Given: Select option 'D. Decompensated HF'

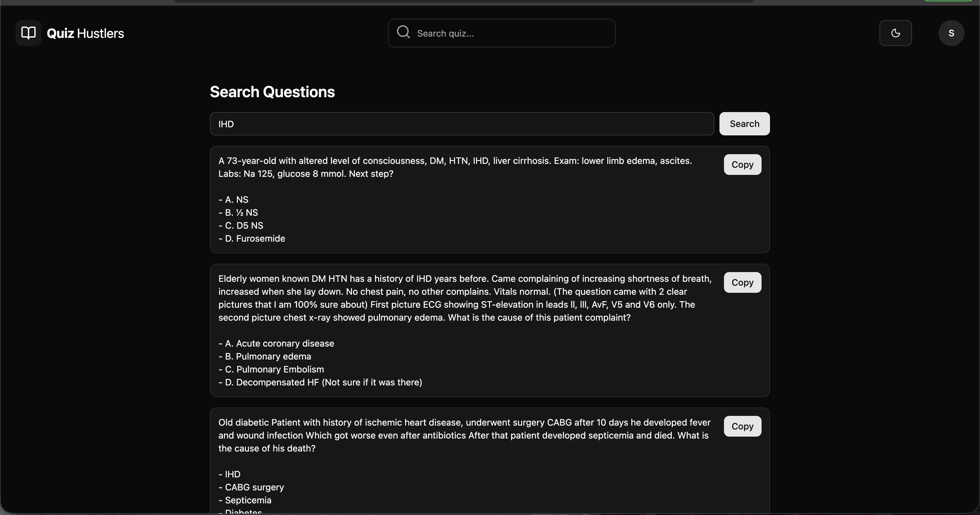Looking at the screenshot, I should (320, 382).
